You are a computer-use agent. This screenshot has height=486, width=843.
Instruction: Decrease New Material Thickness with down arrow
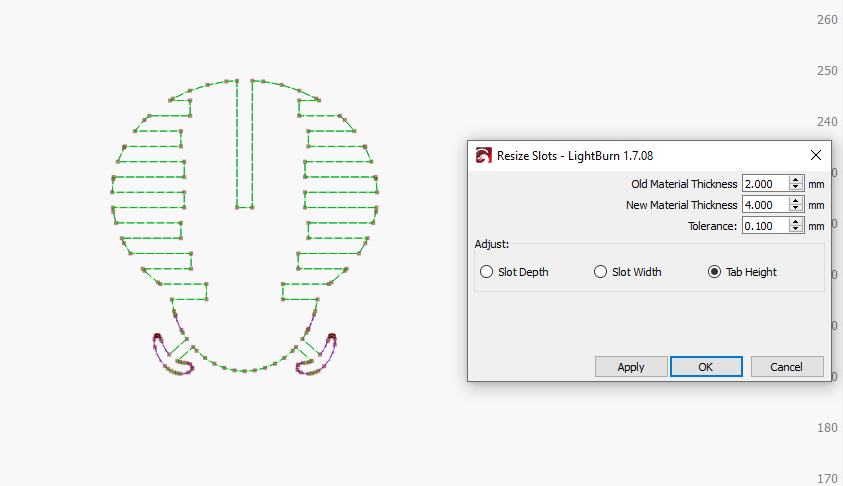coord(796,209)
